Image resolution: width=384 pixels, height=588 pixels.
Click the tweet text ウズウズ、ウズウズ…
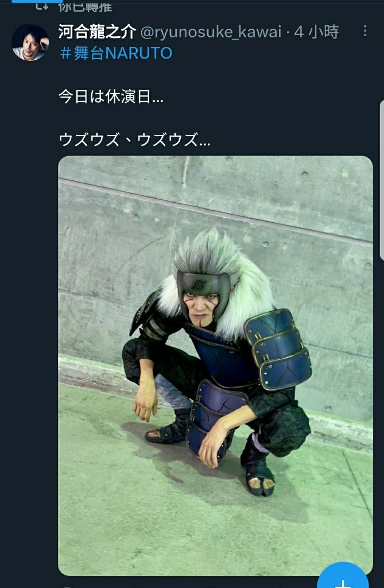[x=134, y=140]
